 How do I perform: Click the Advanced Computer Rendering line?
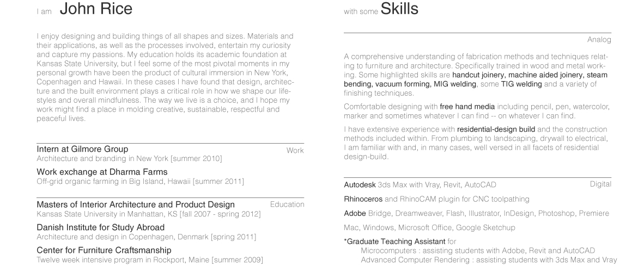489,259
